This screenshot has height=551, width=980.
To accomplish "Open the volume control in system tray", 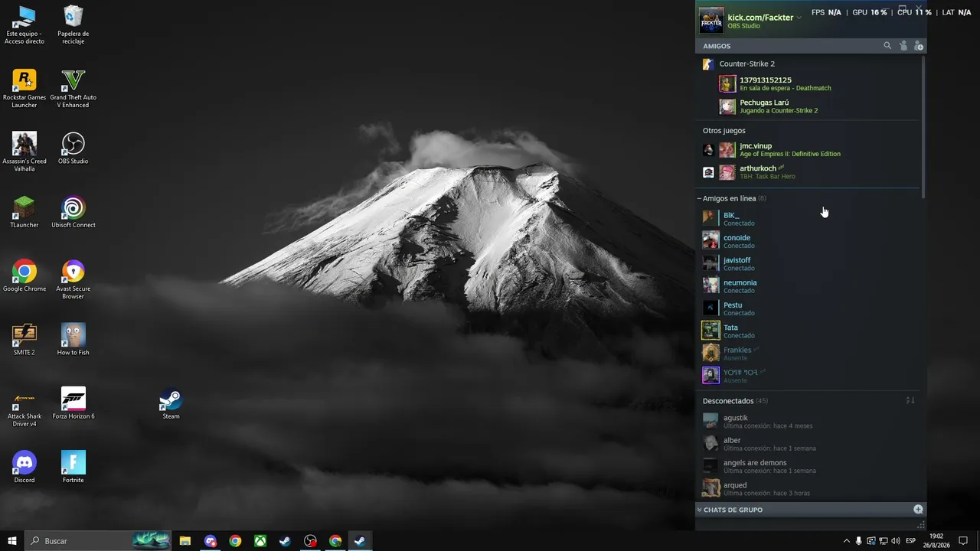I will [x=895, y=541].
